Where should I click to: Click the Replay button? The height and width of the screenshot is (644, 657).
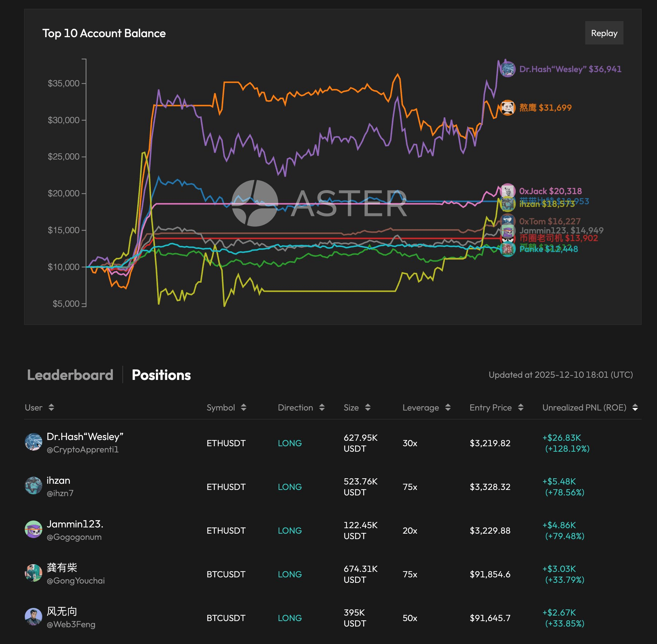tap(604, 33)
